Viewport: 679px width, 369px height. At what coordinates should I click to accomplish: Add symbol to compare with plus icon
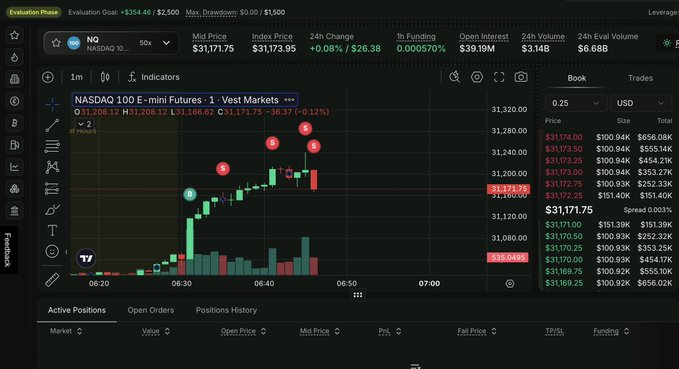click(48, 77)
